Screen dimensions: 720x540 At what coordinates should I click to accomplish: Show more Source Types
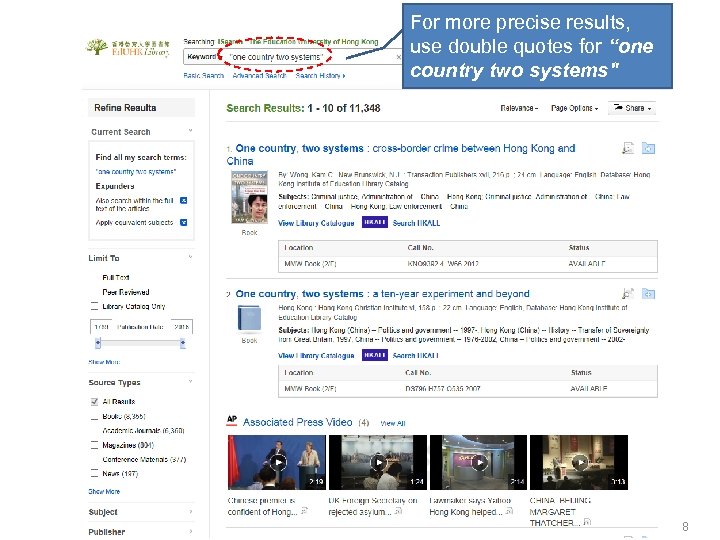pyautogui.click(x=104, y=491)
